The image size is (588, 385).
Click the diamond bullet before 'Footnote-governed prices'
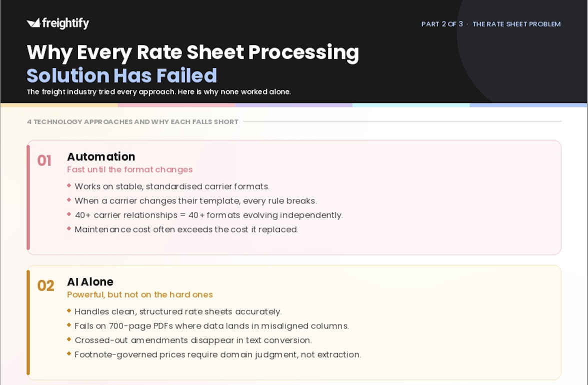point(69,353)
